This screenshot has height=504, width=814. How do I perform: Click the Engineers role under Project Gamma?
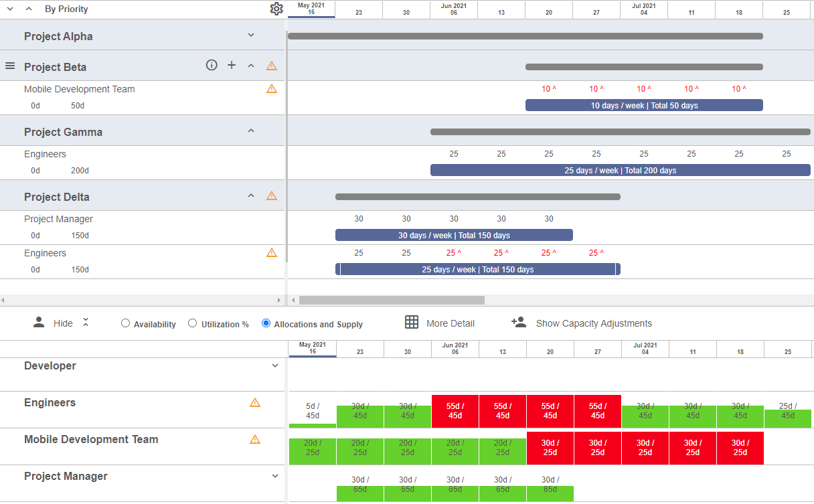click(x=45, y=154)
